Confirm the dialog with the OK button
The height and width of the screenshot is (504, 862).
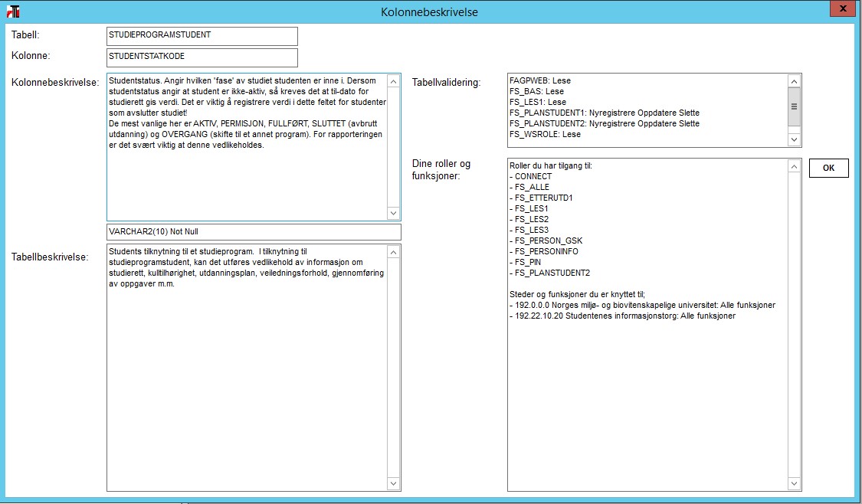click(828, 169)
